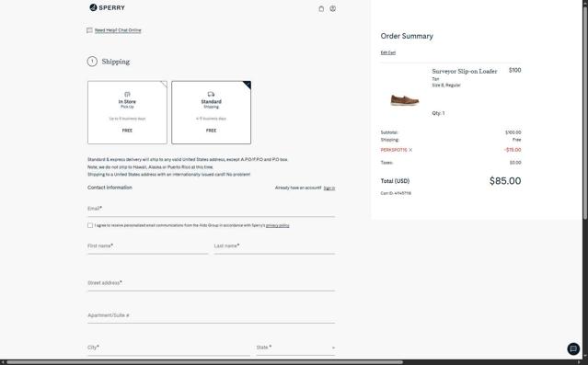Open Surveyor Slip-on Loafer product title
The image size is (588, 365).
tap(465, 71)
